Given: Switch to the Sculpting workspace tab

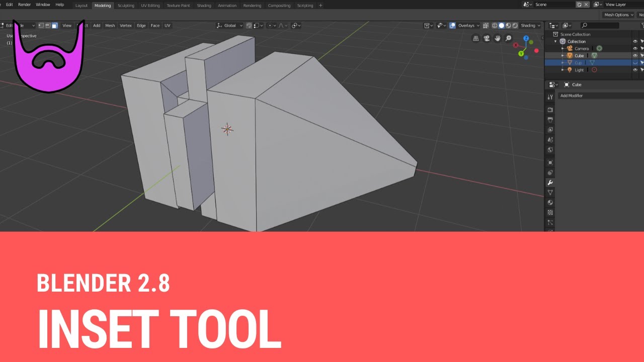Looking at the screenshot, I should 126,6.
